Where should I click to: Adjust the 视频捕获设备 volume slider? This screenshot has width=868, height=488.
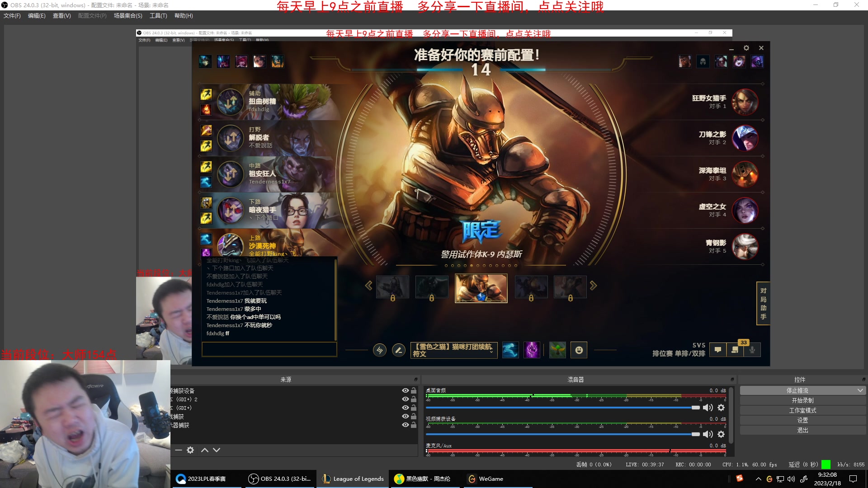[562, 434]
